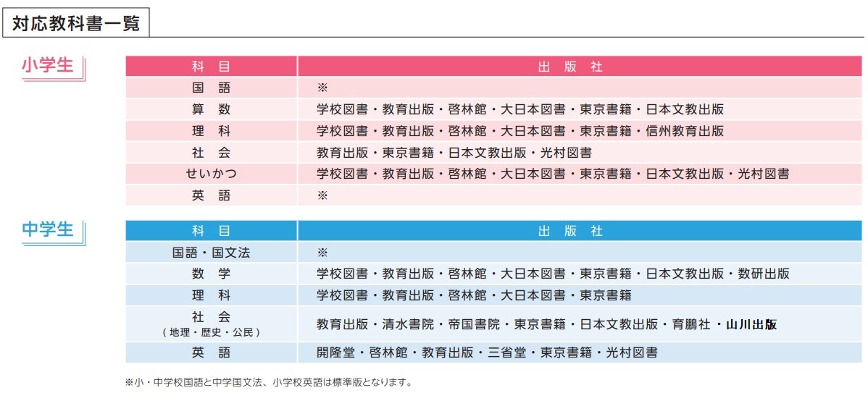Click 数研出版 in the 数学 row
This screenshot has width=868, height=393.
pyautogui.click(x=764, y=274)
